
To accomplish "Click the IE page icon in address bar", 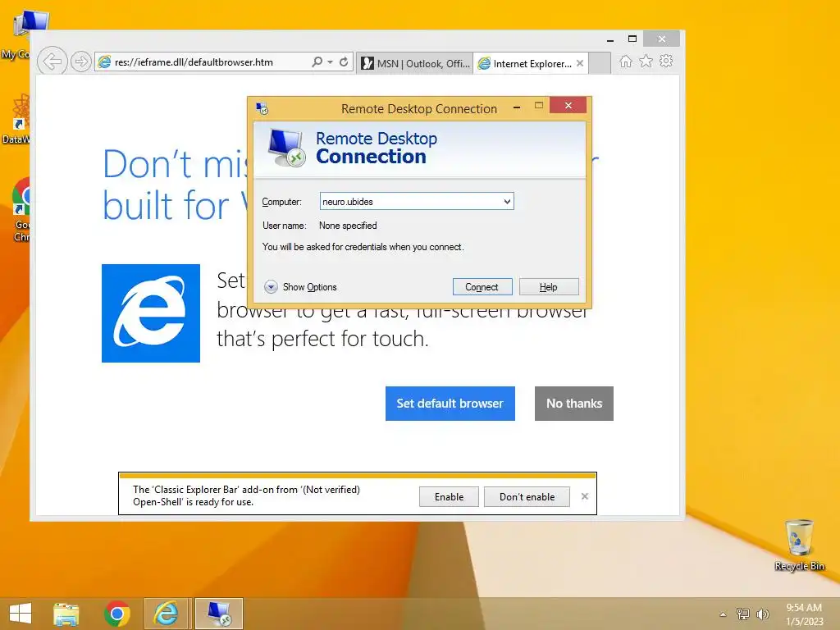I will [105, 62].
